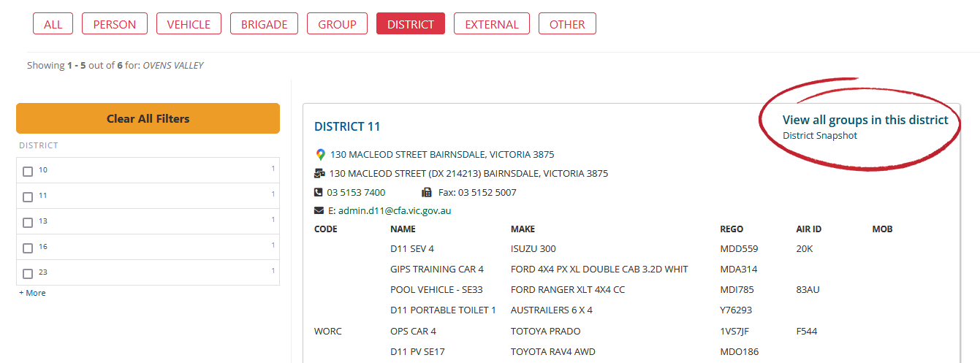Click the D11 PORTABLE TOILET 1 entry
Image resolution: width=980 pixels, height=363 pixels.
click(x=443, y=310)
